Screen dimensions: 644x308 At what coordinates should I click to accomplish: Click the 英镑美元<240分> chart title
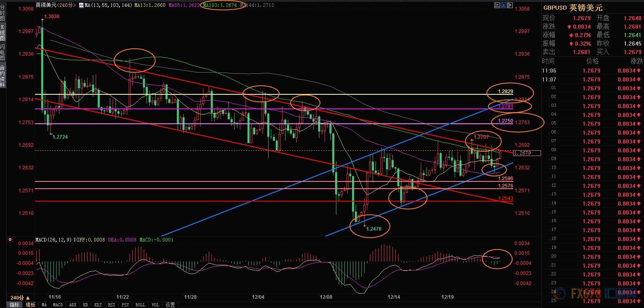(x=56, y=5)
